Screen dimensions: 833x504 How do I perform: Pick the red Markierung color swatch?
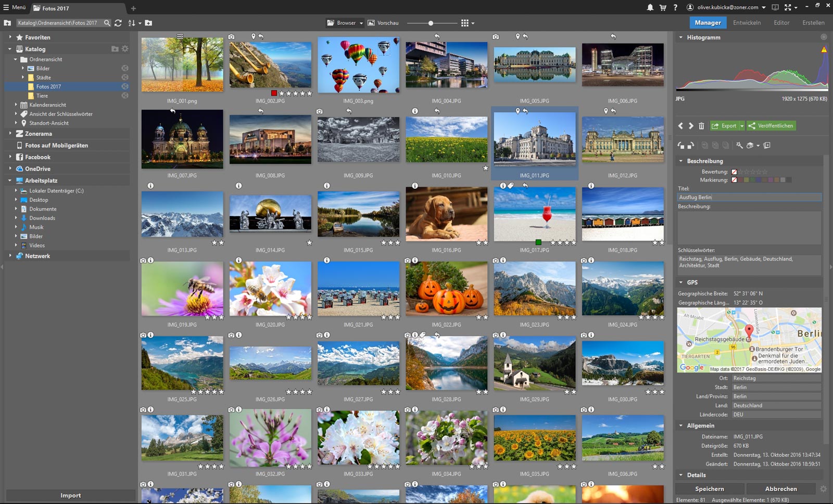click(x=740, y=180)
